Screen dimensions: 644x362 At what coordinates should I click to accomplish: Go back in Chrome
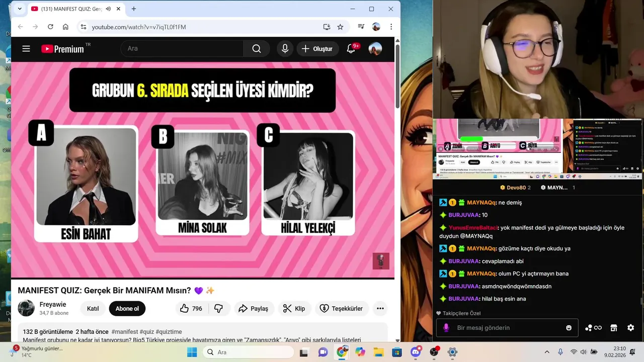(x=20, y=27)
